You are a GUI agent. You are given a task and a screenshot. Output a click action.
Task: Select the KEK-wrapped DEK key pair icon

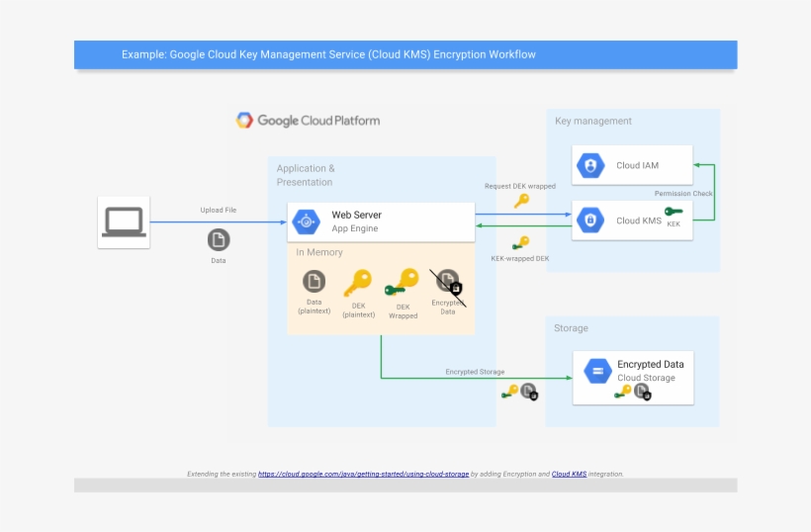click(520, 243)
